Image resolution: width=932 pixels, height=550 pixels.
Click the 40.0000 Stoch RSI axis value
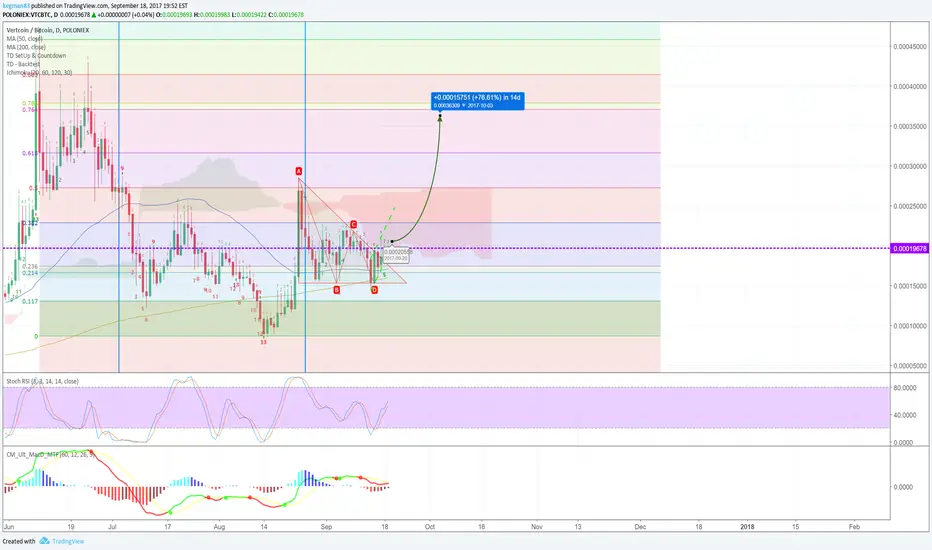pos(904,415)
